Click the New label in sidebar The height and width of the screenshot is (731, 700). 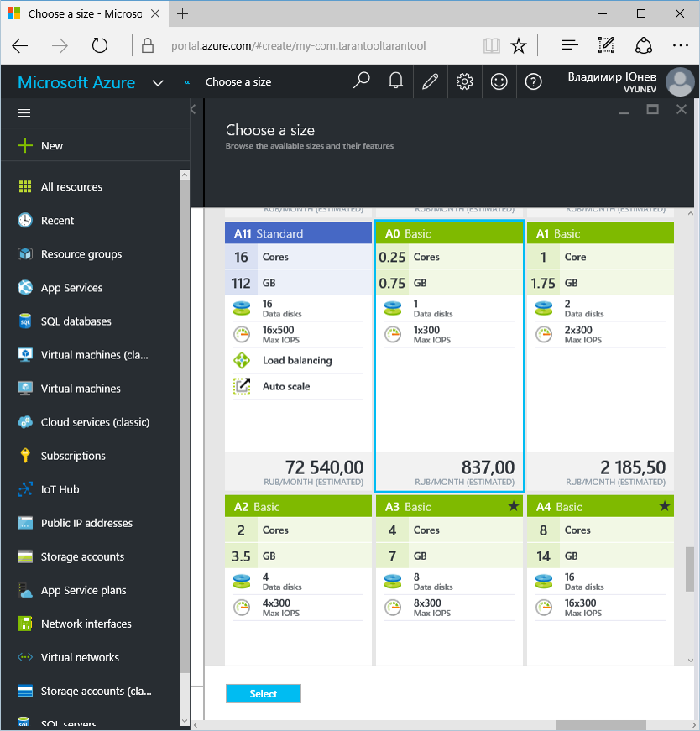[x=52, y=145]
